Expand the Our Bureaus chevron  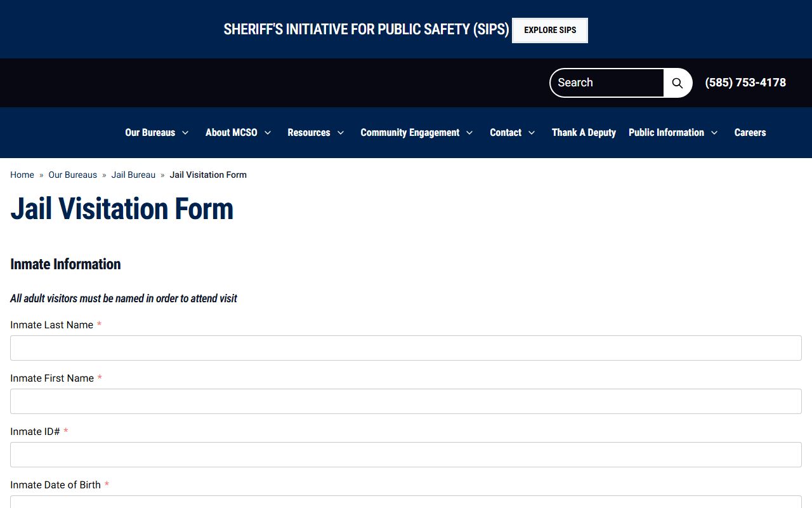point(185,133)
